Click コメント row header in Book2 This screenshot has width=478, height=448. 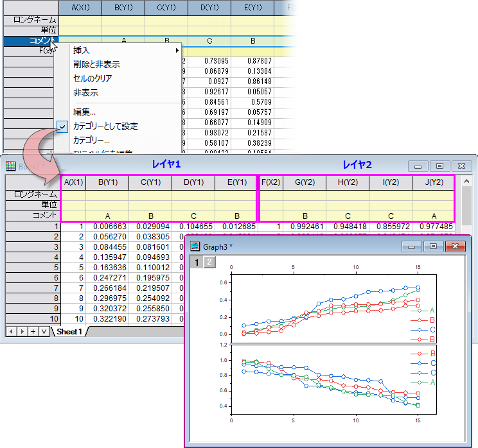coord(33,215)
